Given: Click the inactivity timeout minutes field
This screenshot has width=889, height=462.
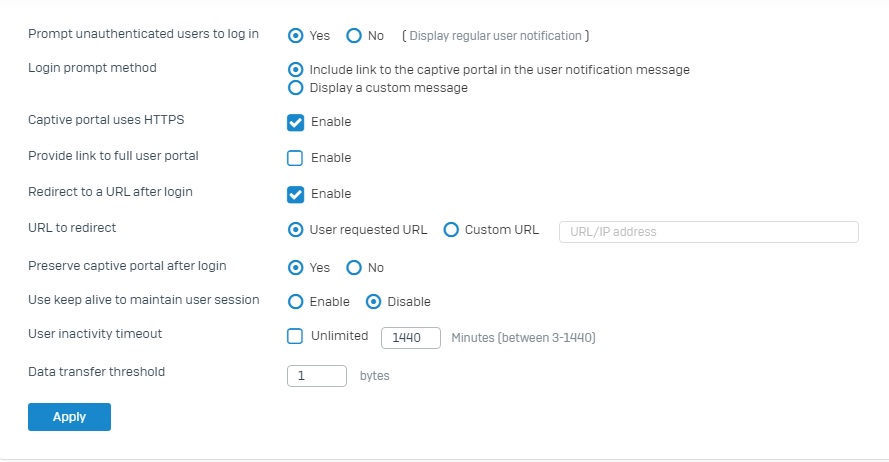Looking at the screenshot, I should 411,338.
